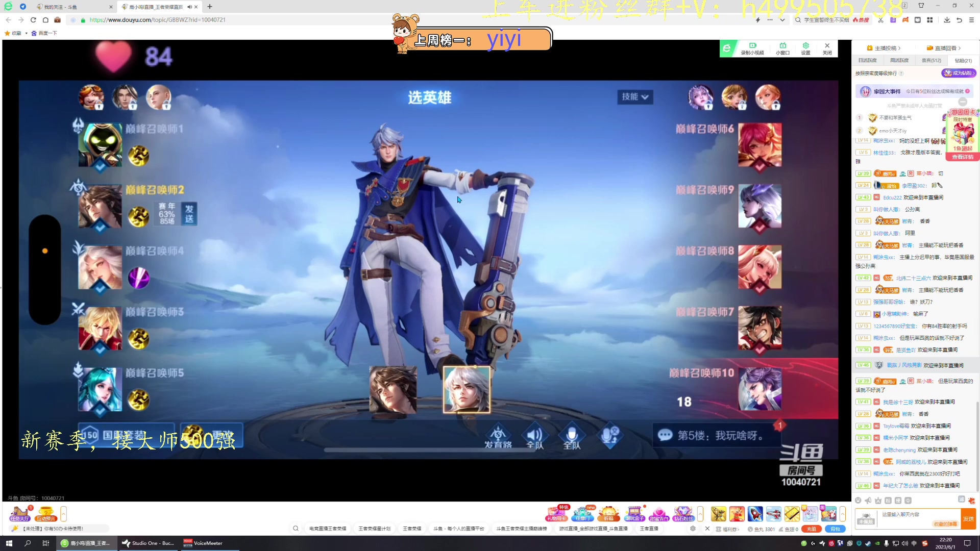Open the 设置 gear in player toolbar
The height and width of the screenshot is (551, 980).
(x=805, y=48)
